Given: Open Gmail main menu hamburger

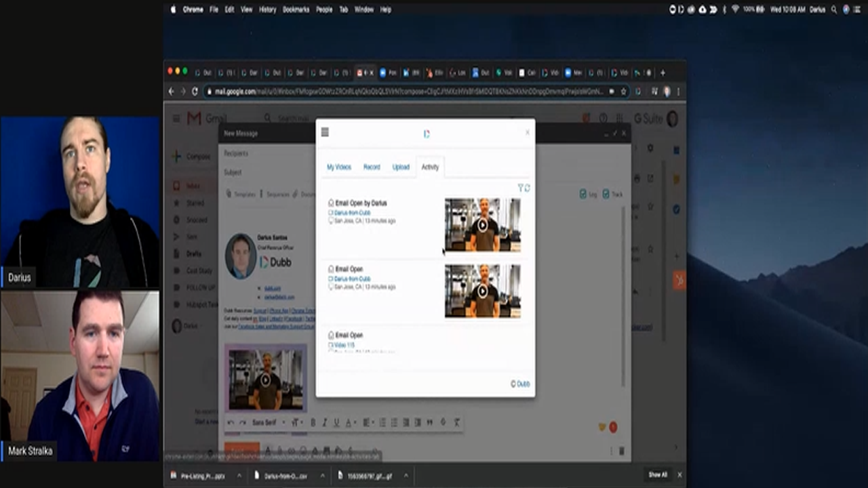Looking at the screenshot, I should coord(176,119).
